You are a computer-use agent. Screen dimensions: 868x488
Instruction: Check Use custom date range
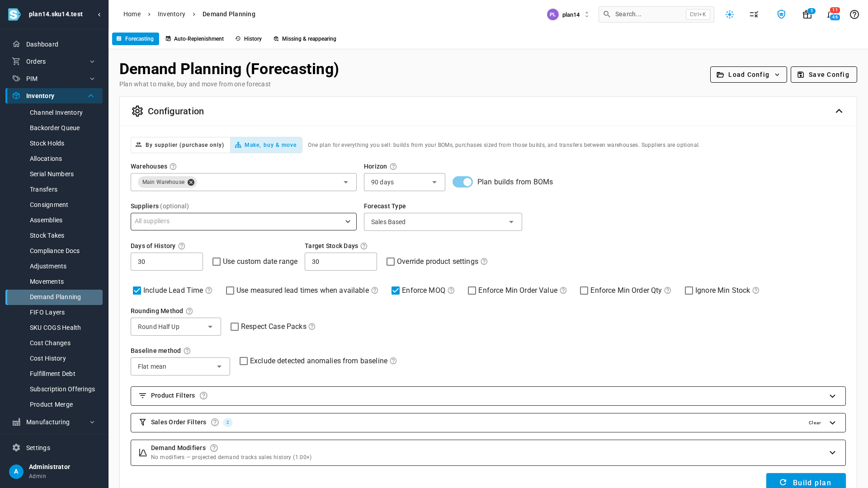[x=217, y=262]
